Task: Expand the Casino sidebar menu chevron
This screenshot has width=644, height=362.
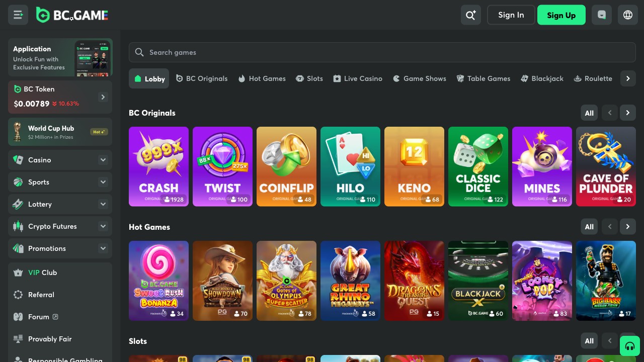Action: 103,160
